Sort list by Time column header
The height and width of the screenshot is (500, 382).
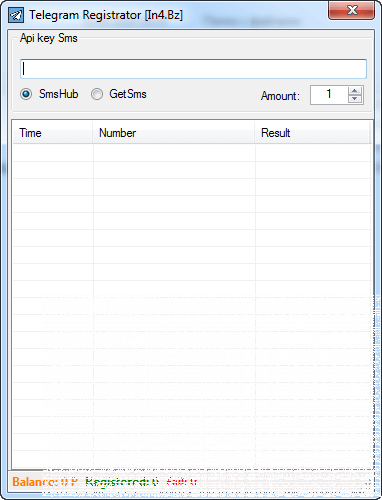coord(53,133)
